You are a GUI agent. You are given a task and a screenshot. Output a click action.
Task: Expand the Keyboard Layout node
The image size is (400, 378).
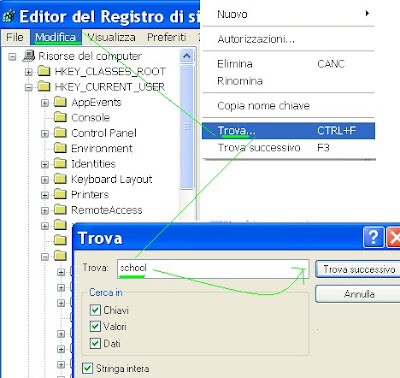point(45,180)
